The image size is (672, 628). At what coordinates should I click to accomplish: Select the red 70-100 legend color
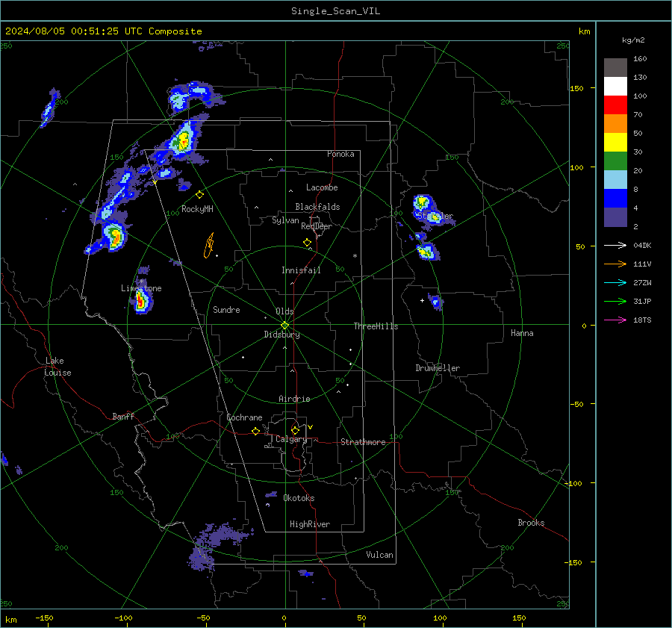coord(615,105)
